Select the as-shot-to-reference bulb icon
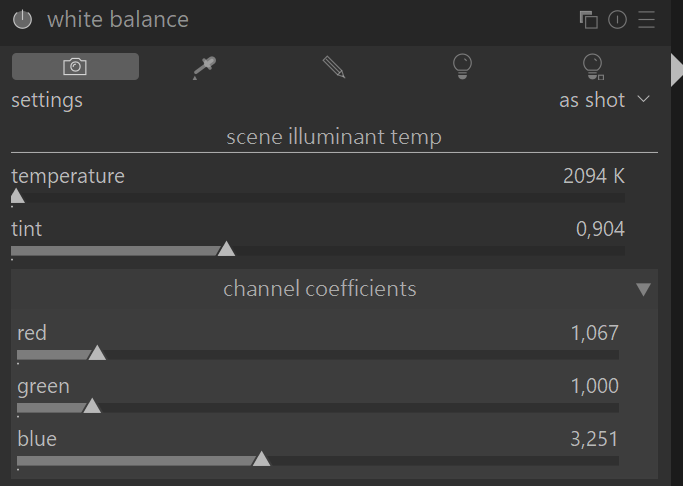 (593, 66)
